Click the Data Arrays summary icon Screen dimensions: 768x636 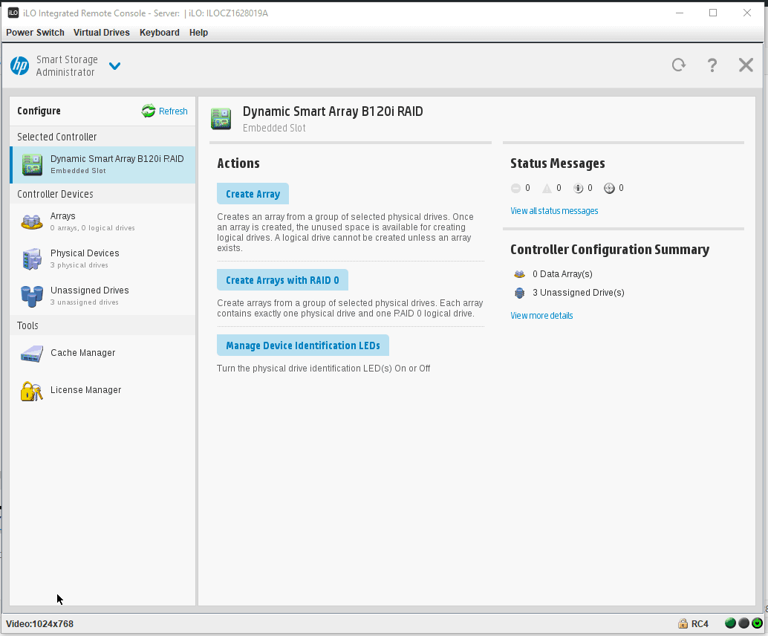[x=519, y=274]
